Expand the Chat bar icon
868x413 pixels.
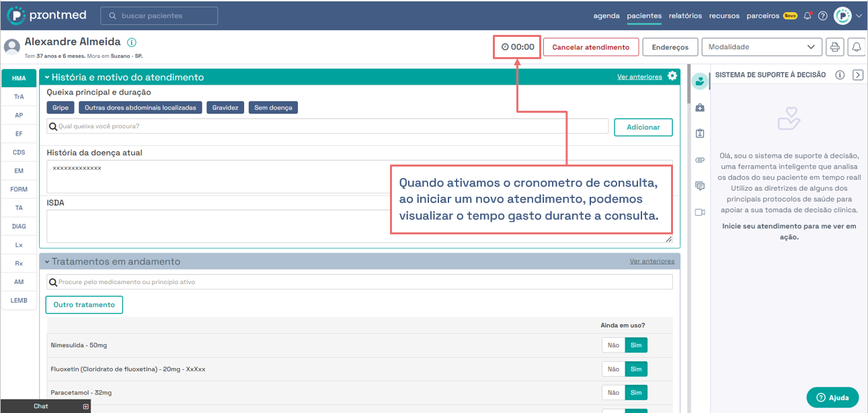pos(86,406)
